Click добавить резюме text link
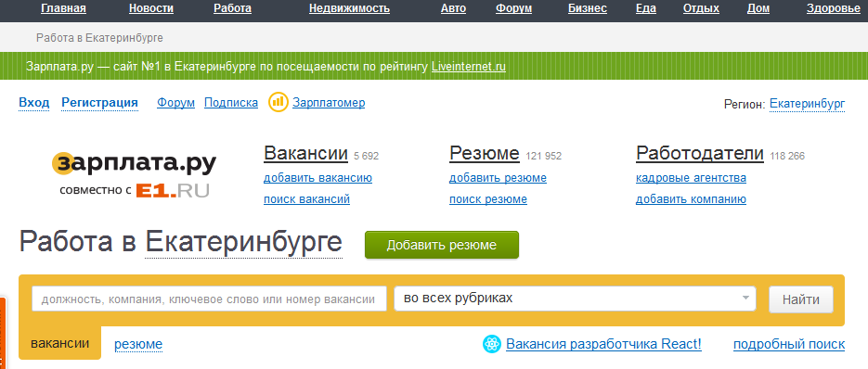 click(498, 178)
